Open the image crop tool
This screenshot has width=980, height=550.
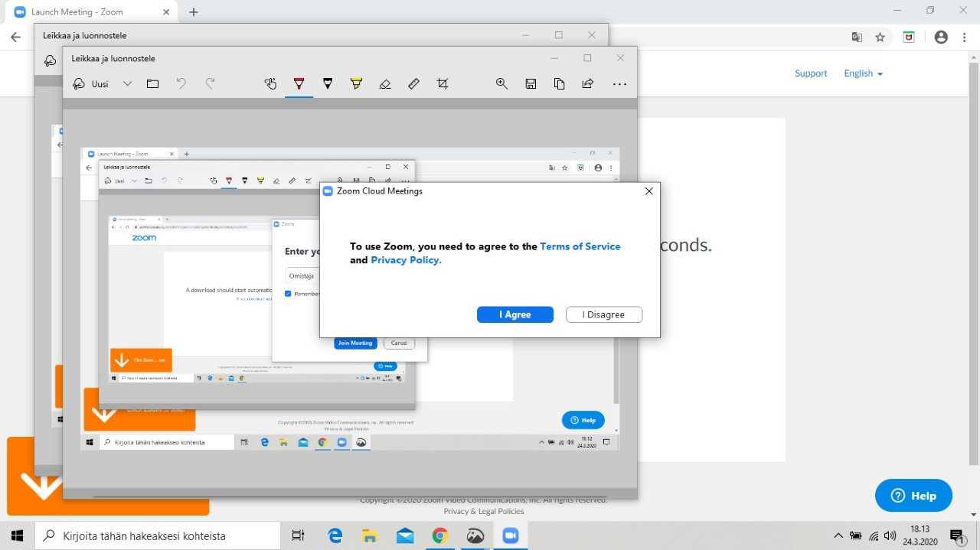(443, 84)
